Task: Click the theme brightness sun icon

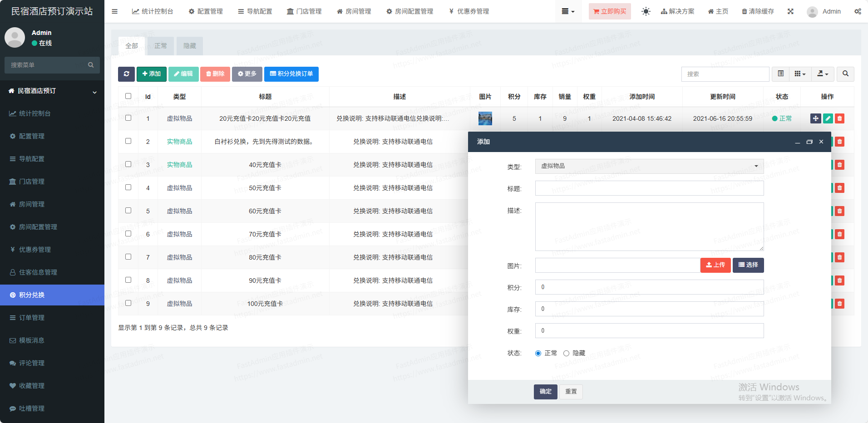Action: (x=646, y=11)
